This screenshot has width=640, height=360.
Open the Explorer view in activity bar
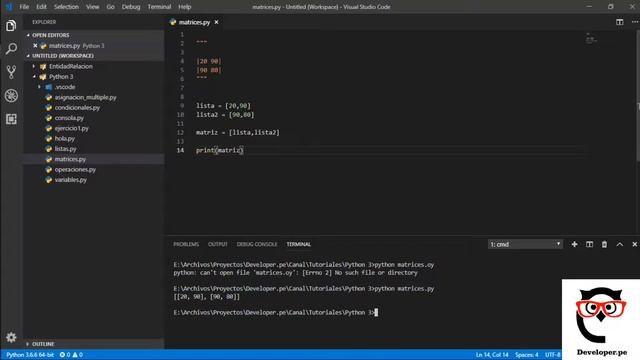[x=11, y=26]
